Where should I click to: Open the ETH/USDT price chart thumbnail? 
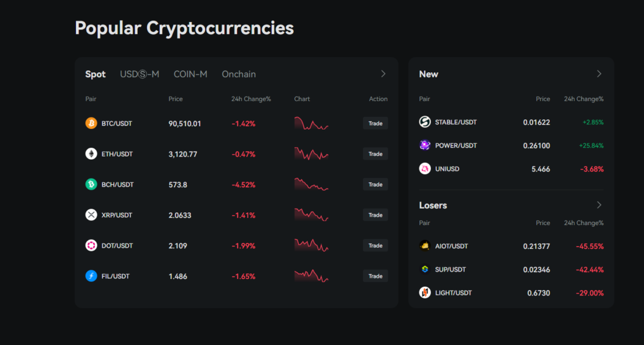[x=311, y=154]
